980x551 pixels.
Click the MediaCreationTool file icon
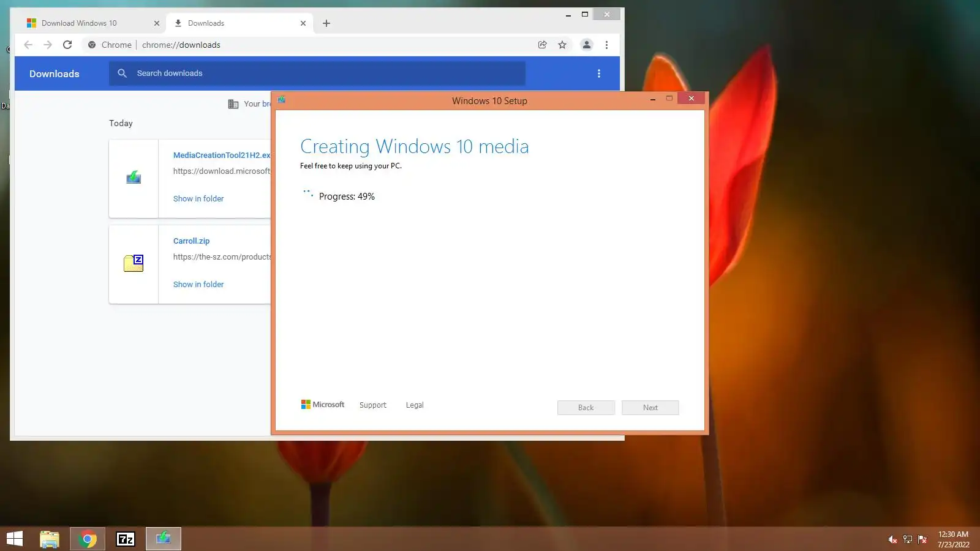coord(134,178)
